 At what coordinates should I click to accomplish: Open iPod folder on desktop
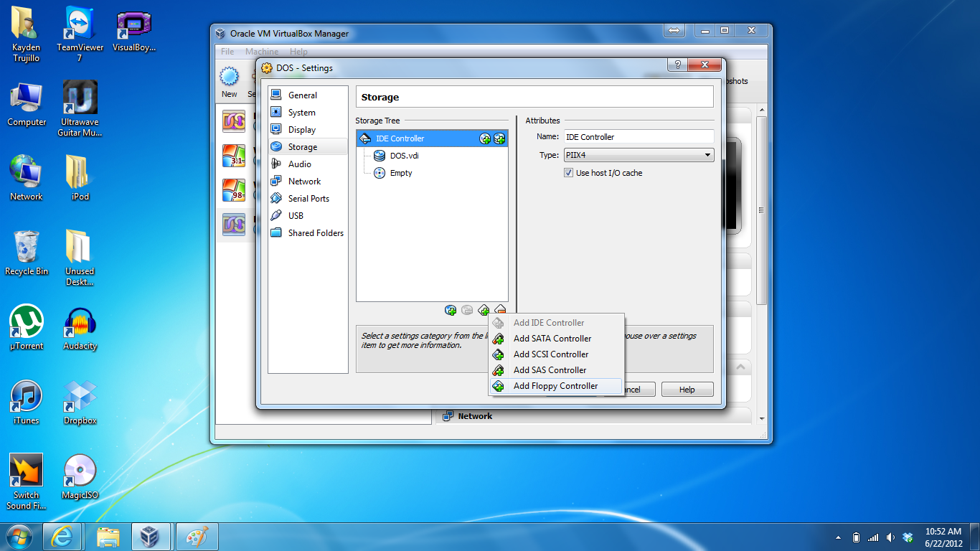coord(80,179)
